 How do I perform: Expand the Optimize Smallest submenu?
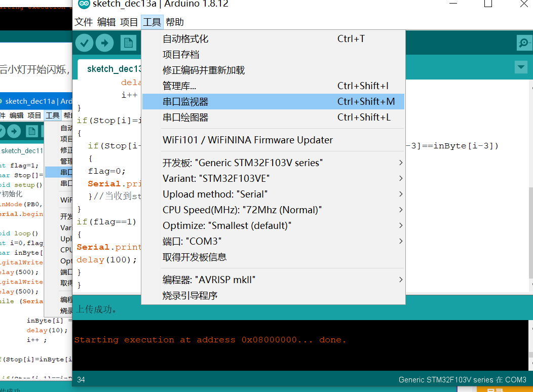click(x=273, y=225)
